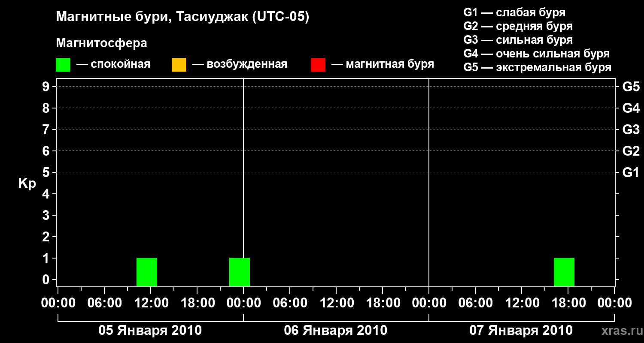Viewport: 644px width, 343px height.
Task: Click the '06 Января 2010' date label
Action: point(336,331)
